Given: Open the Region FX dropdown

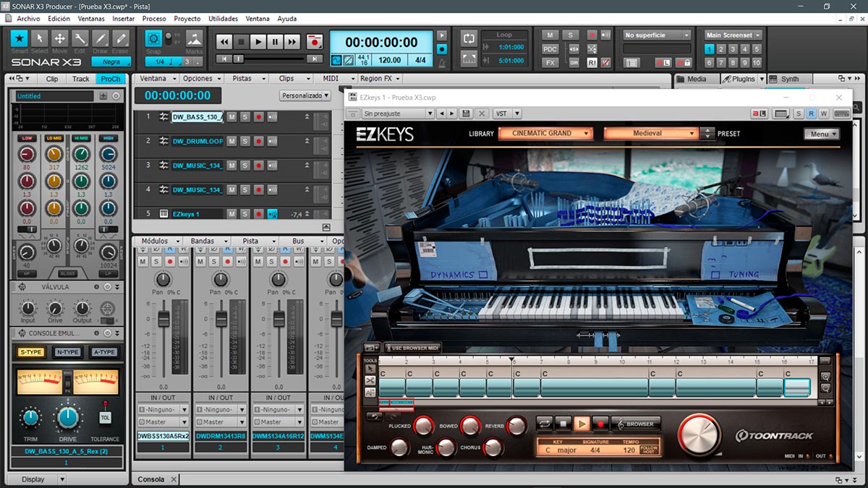Looking at the screenshot, I should pos(380,78).
